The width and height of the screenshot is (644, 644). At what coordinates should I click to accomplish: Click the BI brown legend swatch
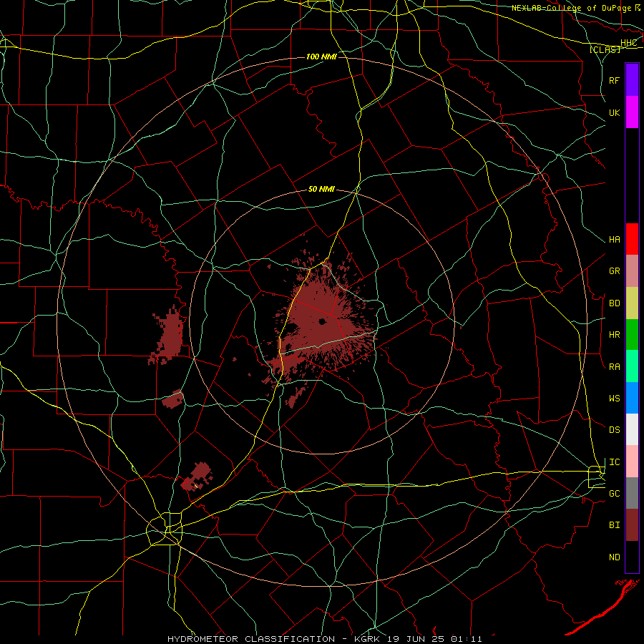click(x=632, y=525)
